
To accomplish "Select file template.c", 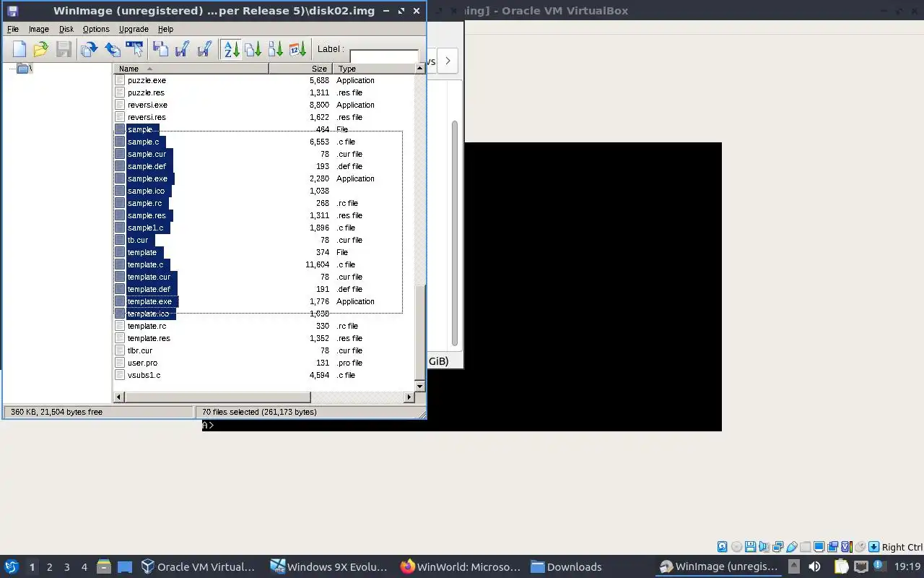I will click(x=145, y=264).
